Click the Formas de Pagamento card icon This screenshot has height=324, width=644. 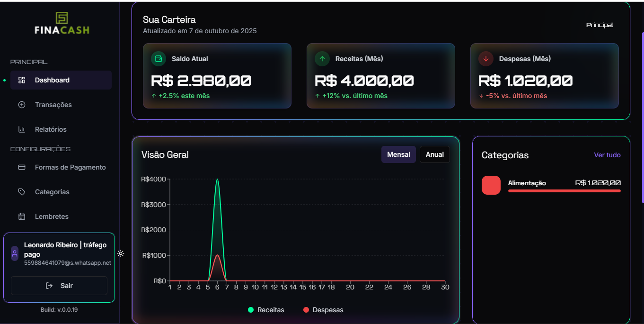tap(22, 167)
